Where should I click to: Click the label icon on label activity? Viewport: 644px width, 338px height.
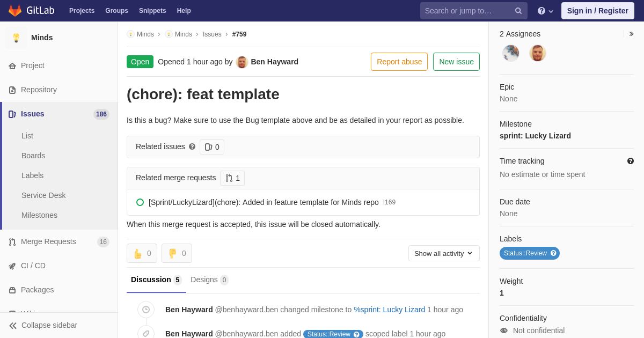click(x=146, y=334)
